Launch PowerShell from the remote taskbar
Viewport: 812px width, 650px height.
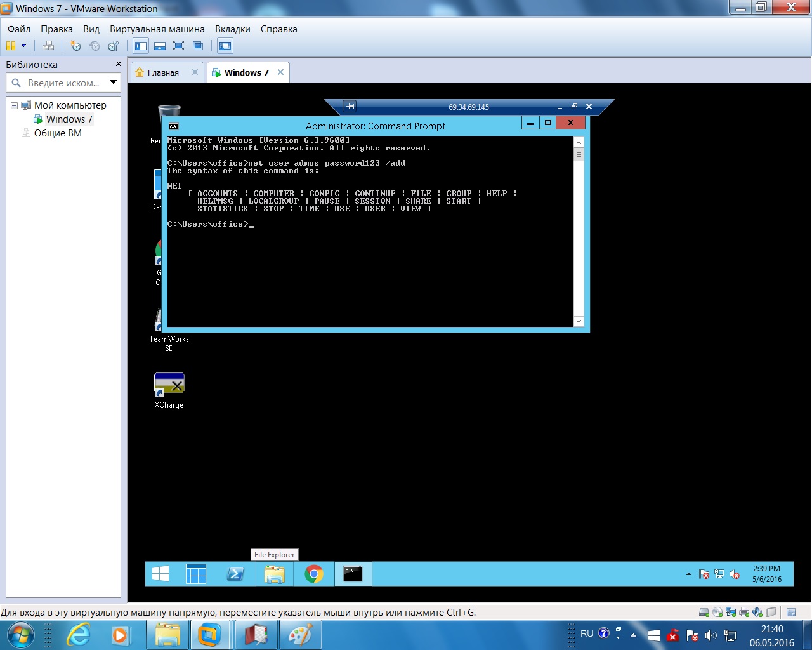(x=235, y=574)
